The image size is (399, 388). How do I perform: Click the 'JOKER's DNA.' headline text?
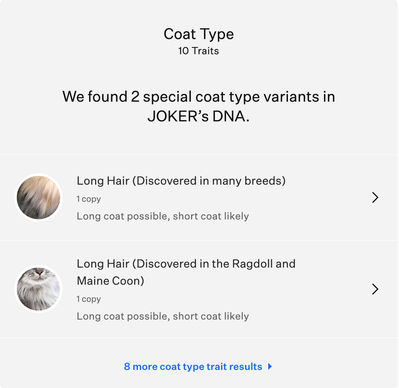click(x=199, y=116)
